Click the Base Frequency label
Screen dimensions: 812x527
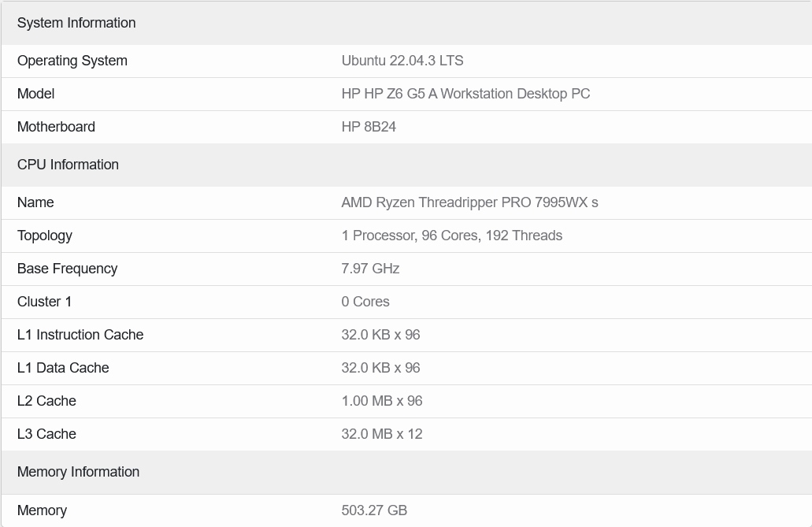tap(67, 269)
